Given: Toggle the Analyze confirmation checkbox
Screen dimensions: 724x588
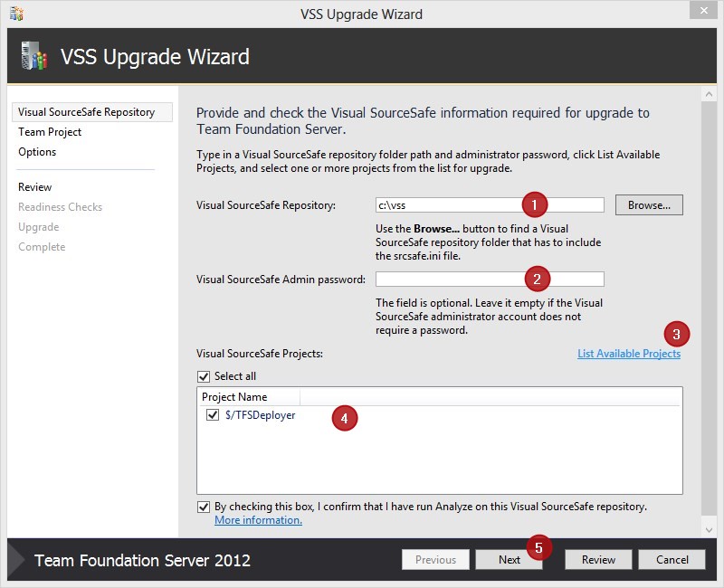Looking at the screenshot, I should 204,507.
